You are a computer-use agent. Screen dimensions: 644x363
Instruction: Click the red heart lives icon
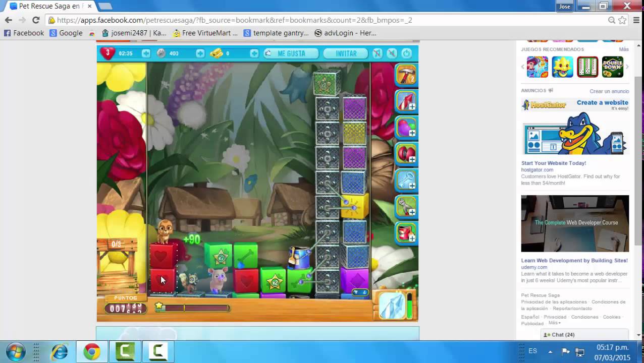[107, 53]
